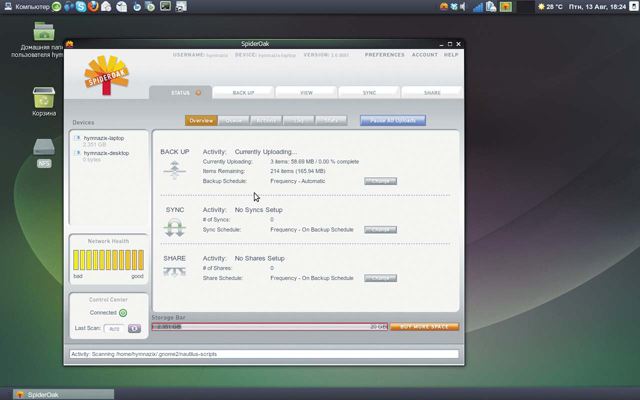Click the Connected green status indicator
640x400 pixels.
(123, 313)
